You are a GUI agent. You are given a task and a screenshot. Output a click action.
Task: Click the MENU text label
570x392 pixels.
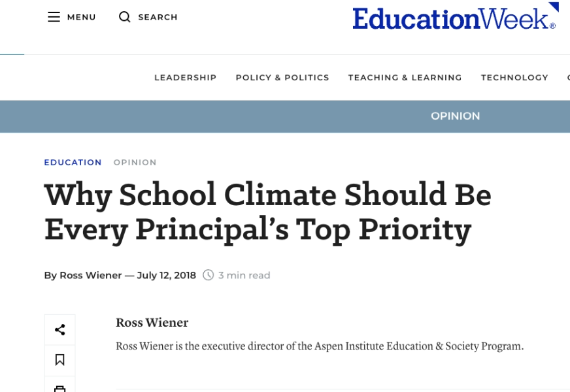pos(81,17)
